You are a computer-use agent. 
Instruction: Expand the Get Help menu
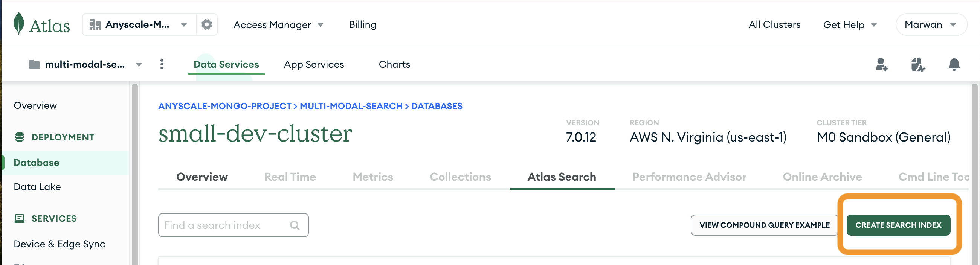[850, 25]
